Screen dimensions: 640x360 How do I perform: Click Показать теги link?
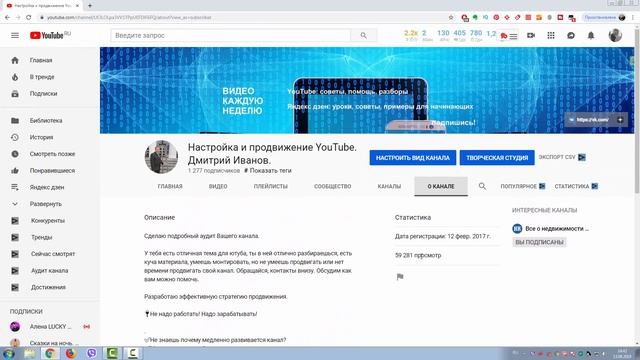tap(268, 171)
